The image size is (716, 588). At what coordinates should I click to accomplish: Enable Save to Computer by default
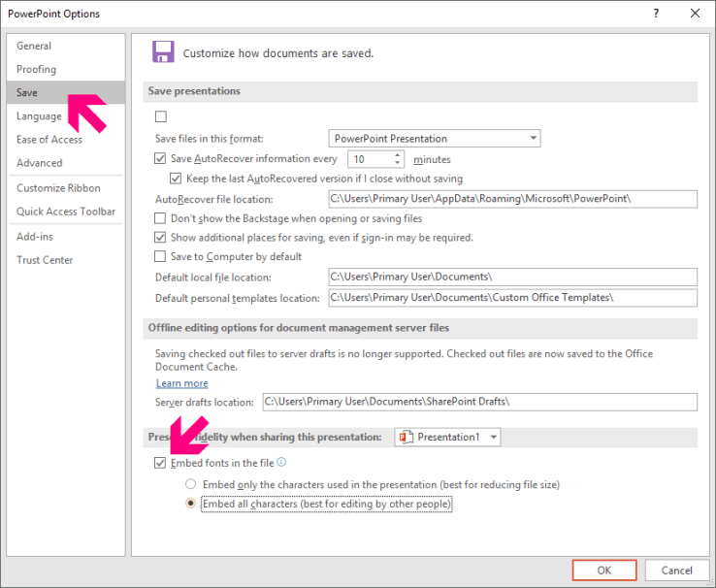(161, 256)
